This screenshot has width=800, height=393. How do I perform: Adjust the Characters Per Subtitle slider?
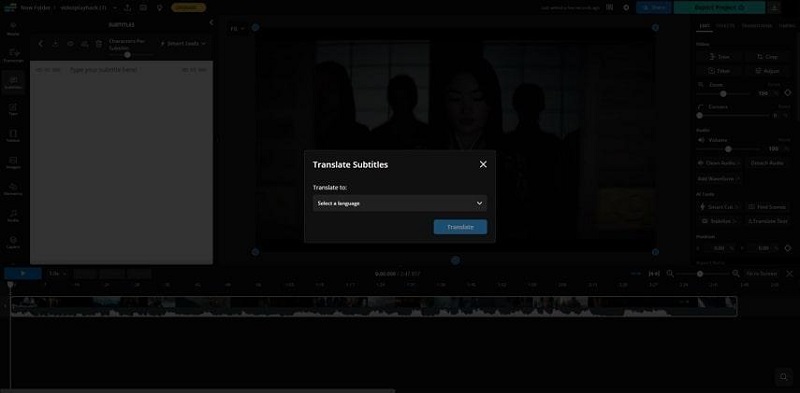[128, 55]
